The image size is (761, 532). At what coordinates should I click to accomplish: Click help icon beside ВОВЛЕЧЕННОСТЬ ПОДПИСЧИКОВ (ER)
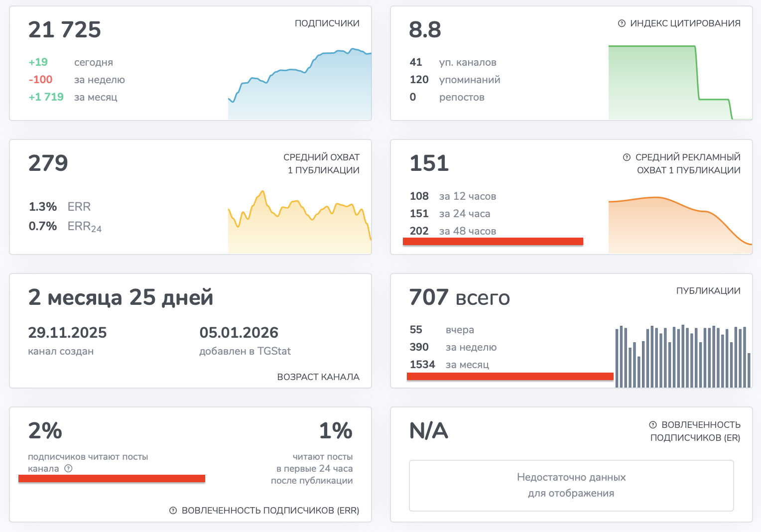click(x=652, y=425)
